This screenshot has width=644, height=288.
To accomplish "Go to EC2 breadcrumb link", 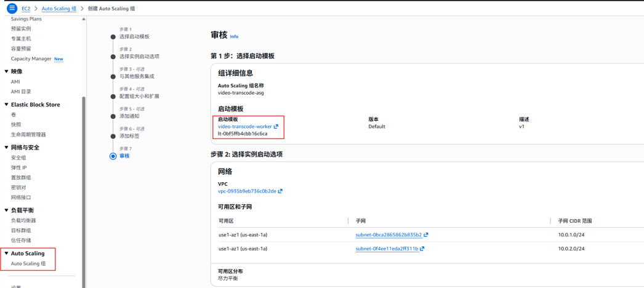I will (x=26, y=9).
